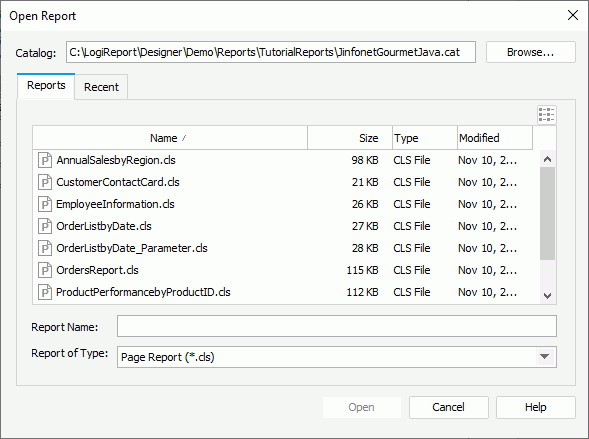
Task: Click the list scrollbar down arrow
Action: [547, 296]
